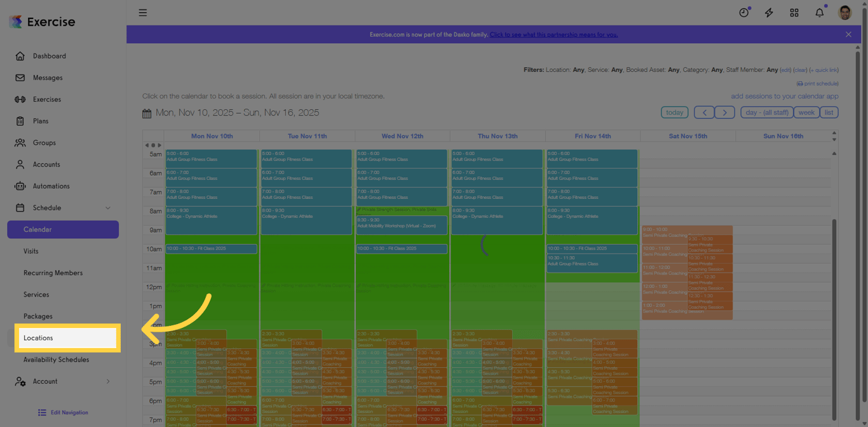The image size is (868, 427).
Task: Click the Sun Nov 16th column header
Action: 783,136
